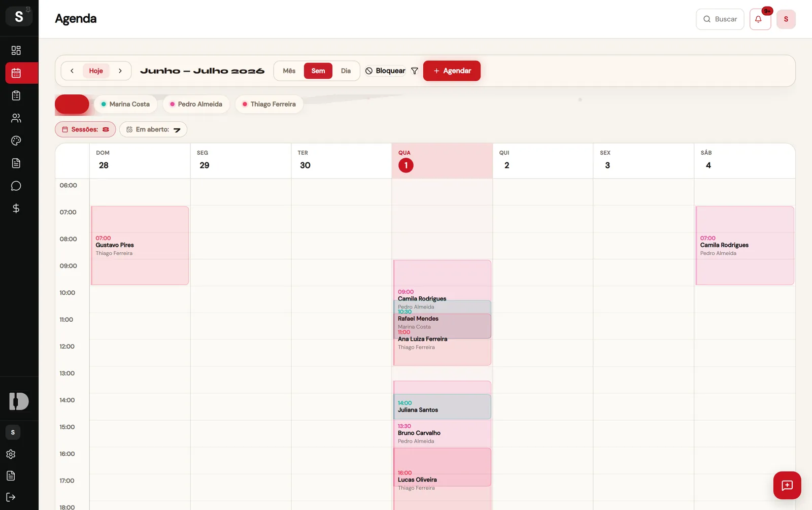Select the QUA 1 day header
Image resolution: width=812 pixels, height=510 pixels.
tap(442, 160)
